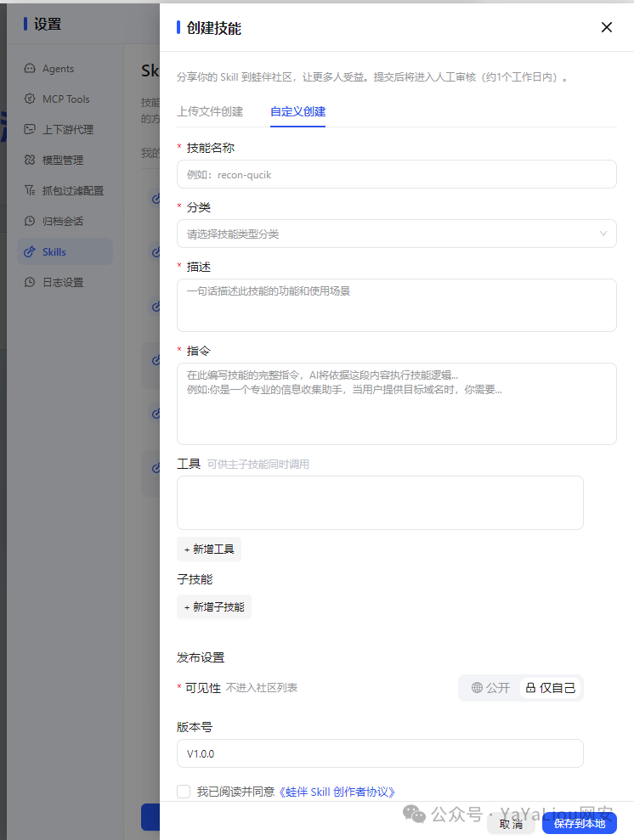Click the 抓包过滤配置 filter icon
The image size is (634, 840).
[30, 191]
